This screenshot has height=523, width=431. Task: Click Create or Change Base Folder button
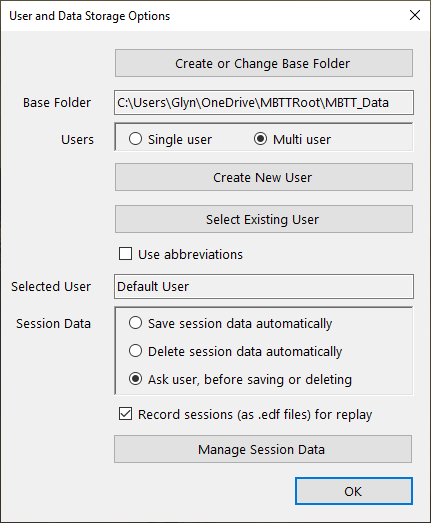click(x=264, y=63)
